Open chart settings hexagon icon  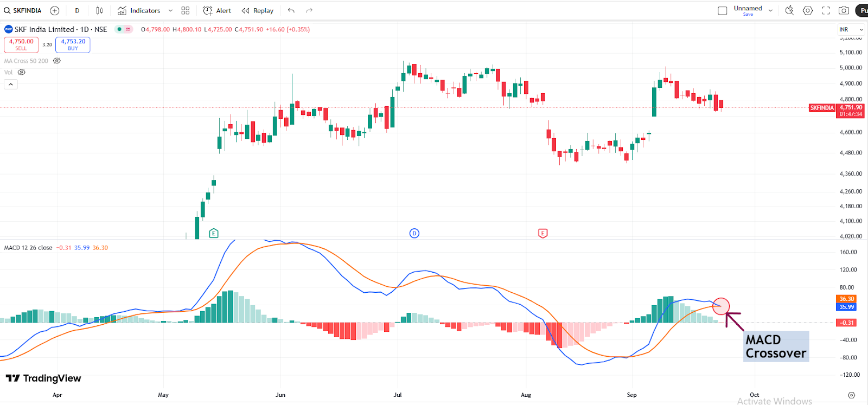click(808, 10)
